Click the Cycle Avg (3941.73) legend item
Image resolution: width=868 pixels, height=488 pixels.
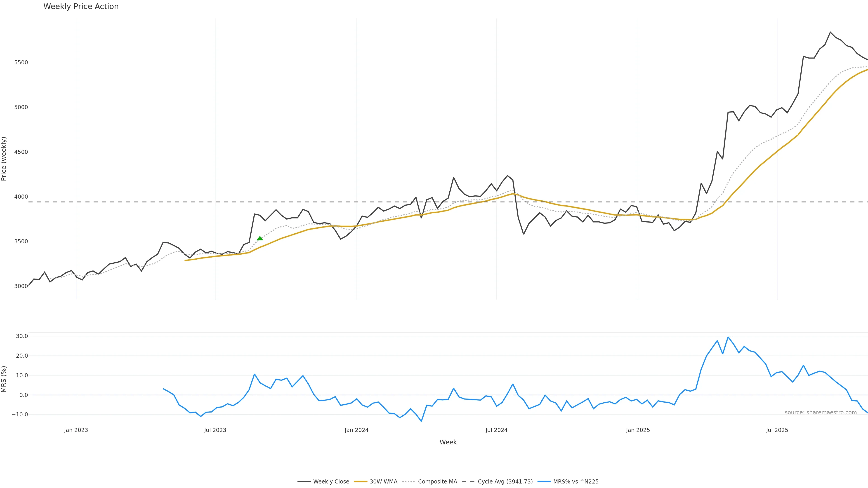click(x=505, y=482)
